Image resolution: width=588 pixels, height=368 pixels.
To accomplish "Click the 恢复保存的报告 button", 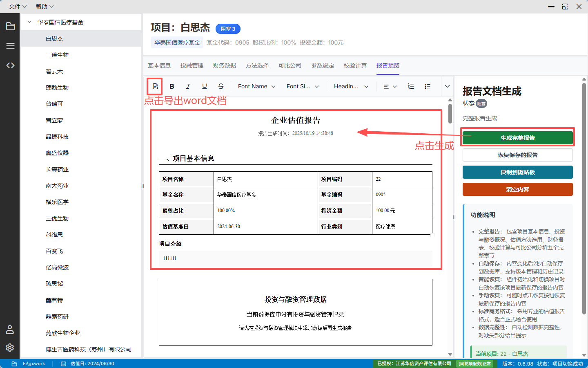I will point(517,155).
